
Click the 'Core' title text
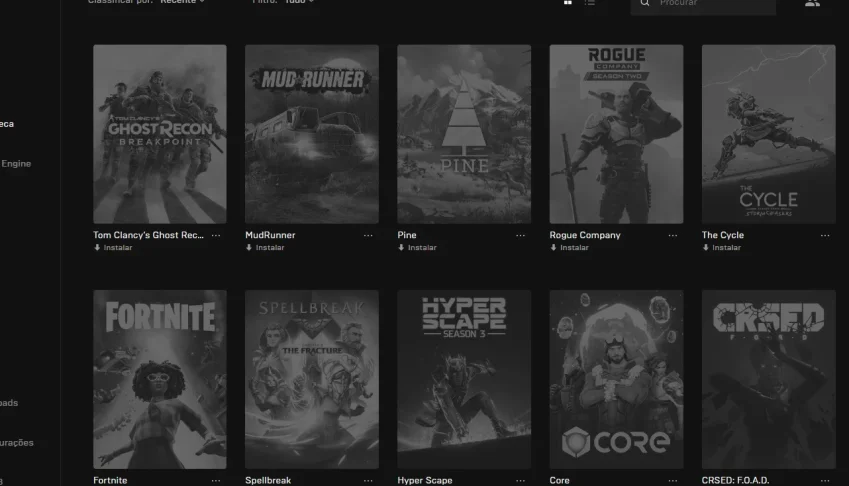[559, 480]
